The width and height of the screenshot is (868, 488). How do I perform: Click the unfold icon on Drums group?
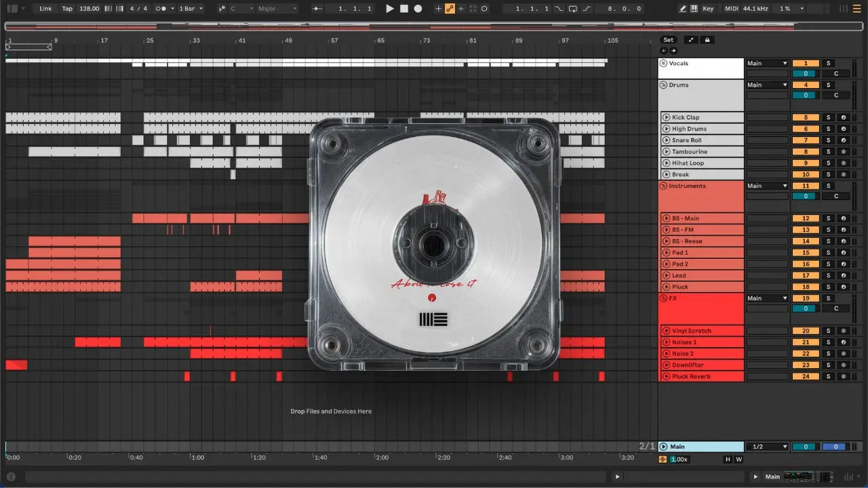[664, 85]
